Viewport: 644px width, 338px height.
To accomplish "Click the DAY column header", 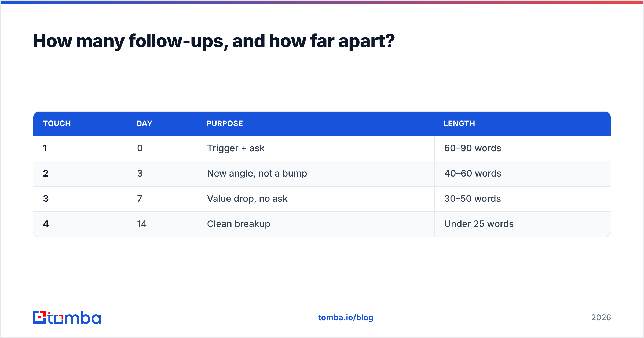I will tap(144, 123).
